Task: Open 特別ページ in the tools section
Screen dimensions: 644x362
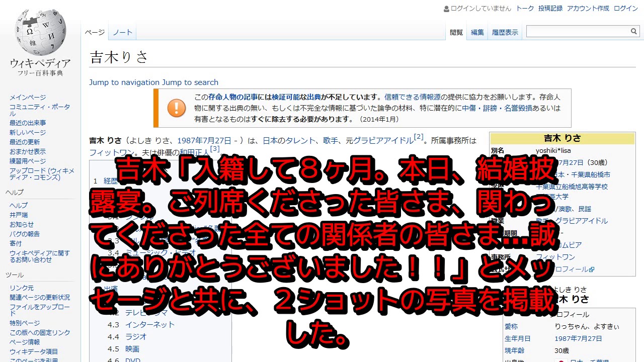Action: 25,323
